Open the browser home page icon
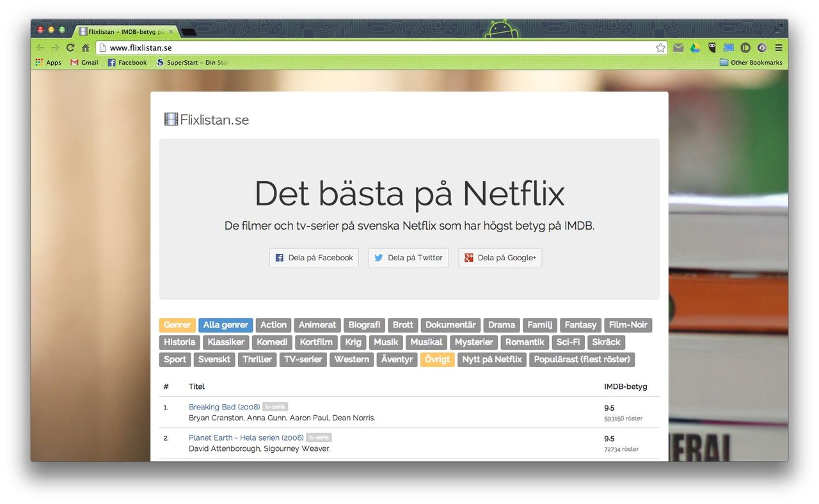The image size is (819, 504). 86,47
